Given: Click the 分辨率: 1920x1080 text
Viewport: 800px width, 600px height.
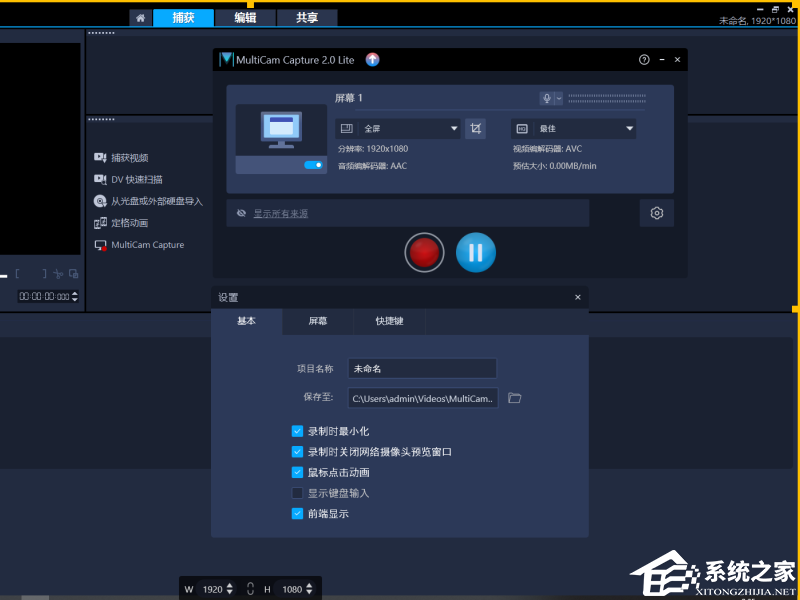Looking at the screenshot, I should pyautogui.click(x=372, y=149).
